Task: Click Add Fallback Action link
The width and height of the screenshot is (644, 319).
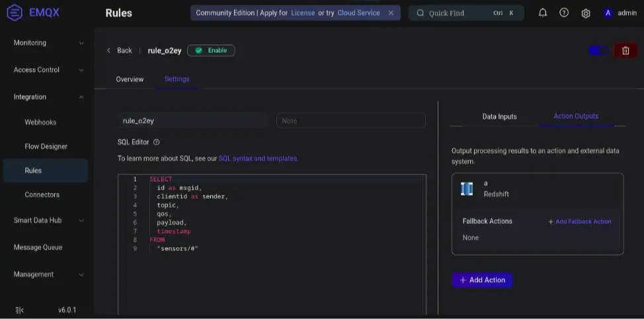Action: [579, 222]
